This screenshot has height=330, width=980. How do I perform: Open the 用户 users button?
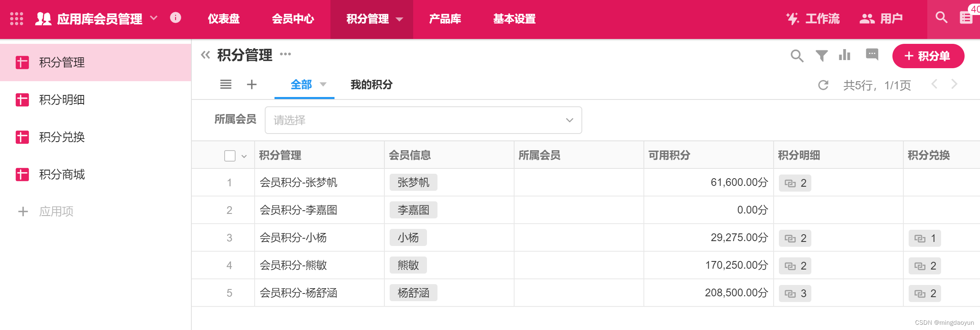pyautogui.click(x=881, y=19)
